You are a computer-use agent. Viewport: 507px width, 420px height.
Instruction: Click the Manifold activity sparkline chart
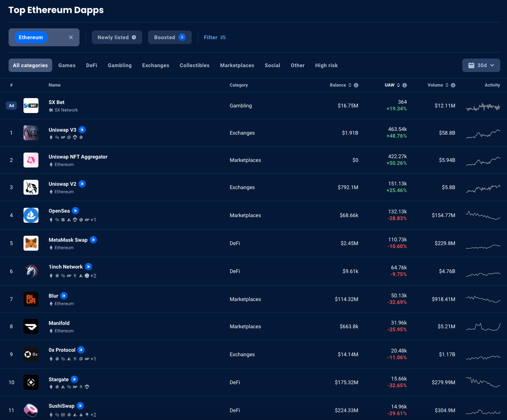483,327
